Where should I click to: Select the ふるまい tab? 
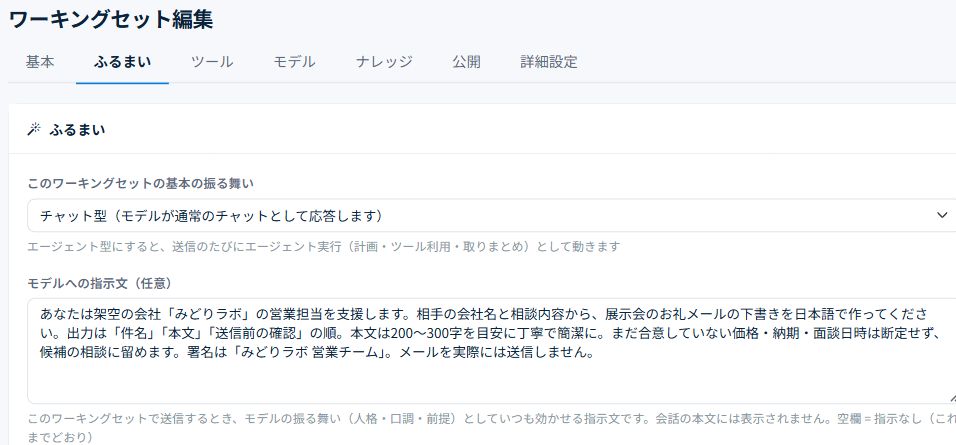[x=123, y=62]
